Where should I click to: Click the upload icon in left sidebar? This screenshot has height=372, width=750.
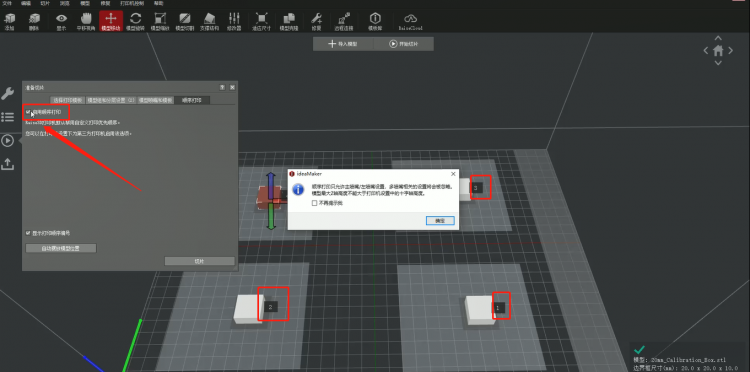[8, 164]
